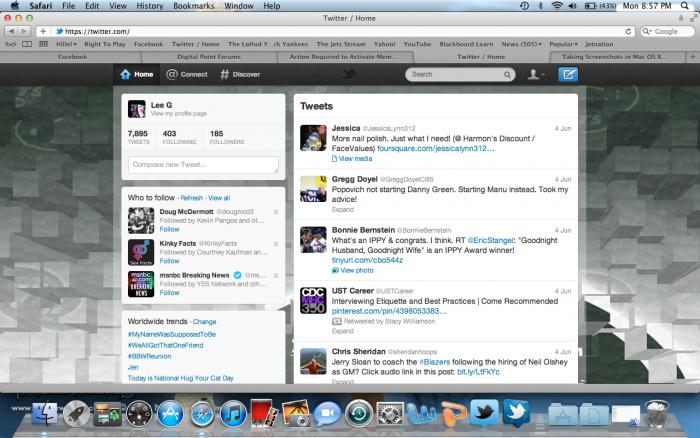Open Reading List glasses icon
The image size is (700, 438).
(10, 44)
